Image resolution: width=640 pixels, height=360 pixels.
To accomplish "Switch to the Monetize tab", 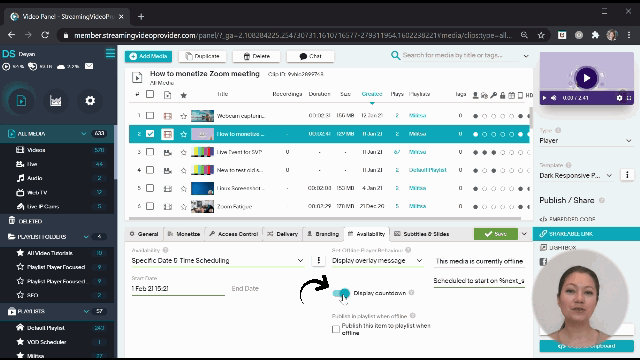I will [184, 234].
